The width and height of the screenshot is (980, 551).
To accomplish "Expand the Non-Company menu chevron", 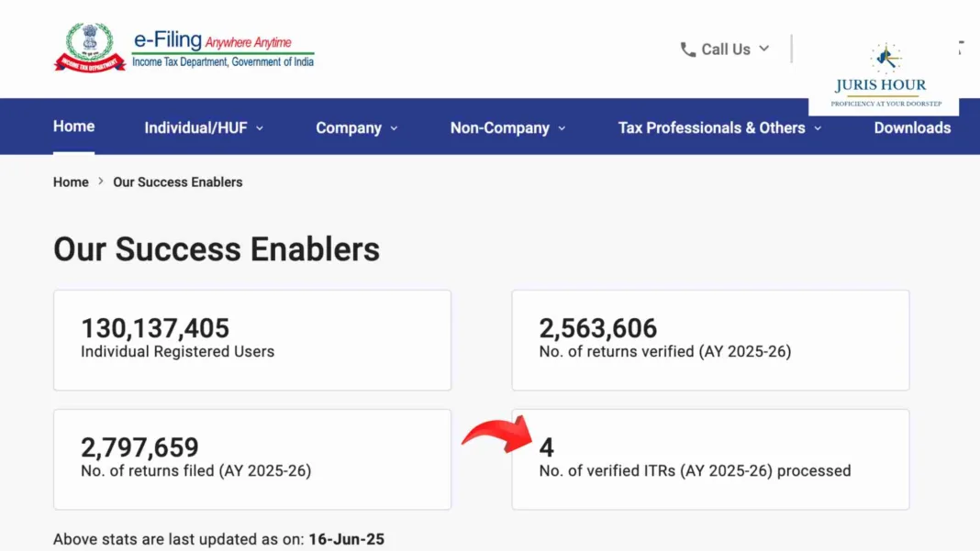I will pyautogui.click(x=564, y=129).
